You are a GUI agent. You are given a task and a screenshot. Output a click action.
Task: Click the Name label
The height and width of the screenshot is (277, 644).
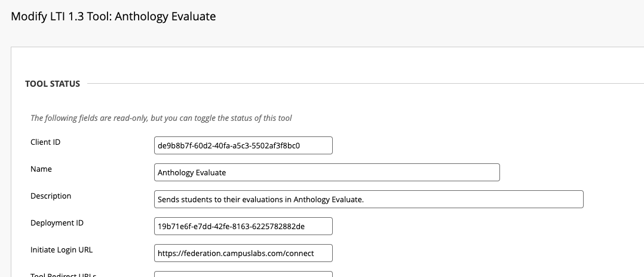[x=41, y=169]
